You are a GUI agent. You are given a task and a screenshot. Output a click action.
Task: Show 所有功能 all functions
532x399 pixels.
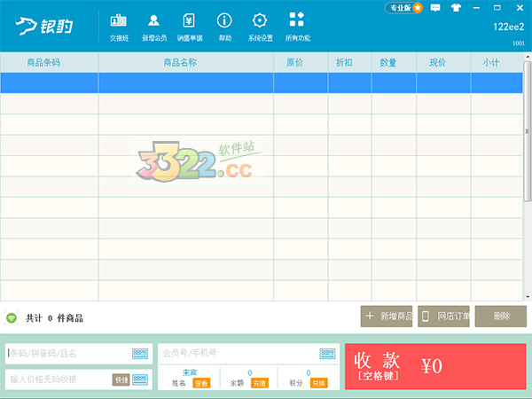[x=297, y=27]
